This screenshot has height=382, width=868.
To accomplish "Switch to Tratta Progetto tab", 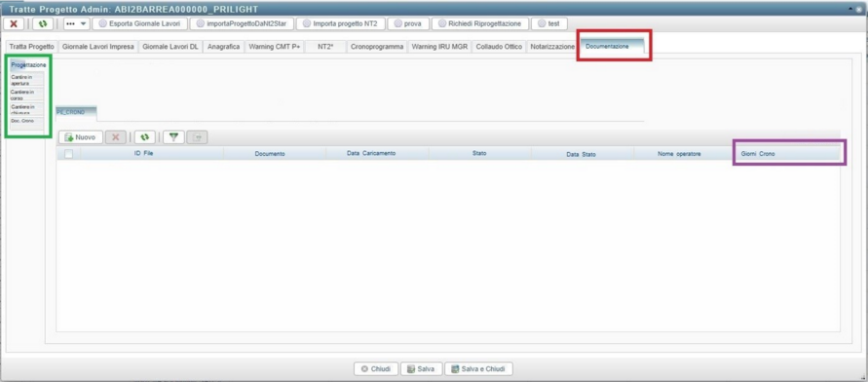I will click(x=31, y=47).
